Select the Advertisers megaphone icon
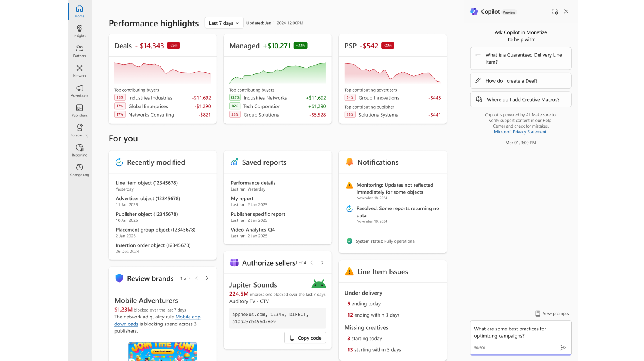 [x=80, y=88]
